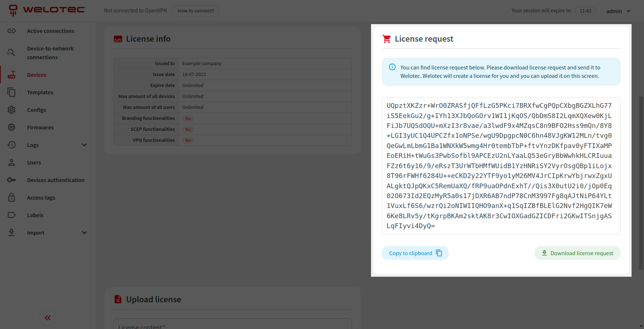Click the Users person icon

tap(11, 162)
